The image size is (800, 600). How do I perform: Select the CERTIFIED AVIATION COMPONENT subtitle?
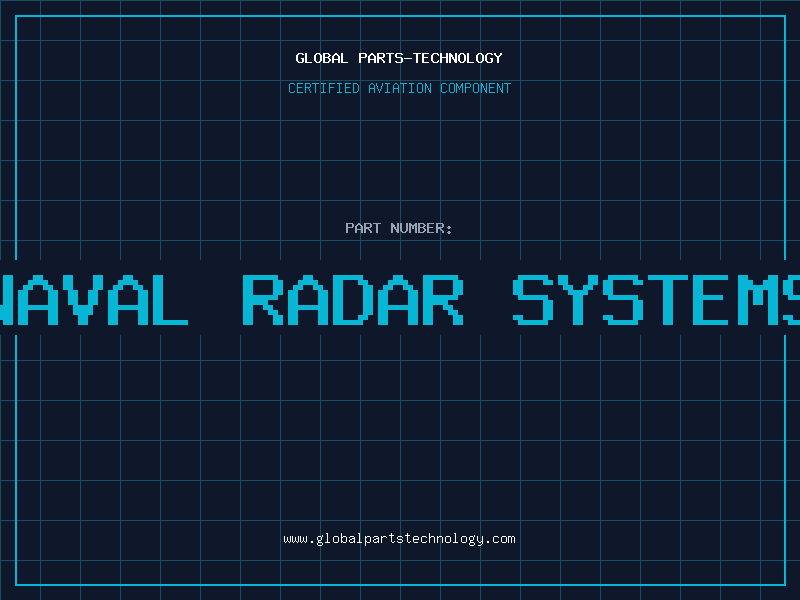click(x=399, y=88)
